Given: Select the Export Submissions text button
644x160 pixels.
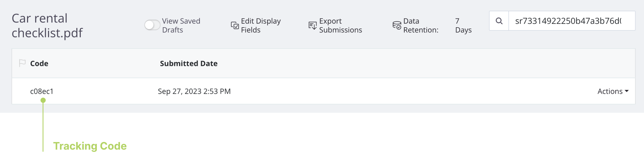Looking at the screenshot, I should tap(340, 25).
